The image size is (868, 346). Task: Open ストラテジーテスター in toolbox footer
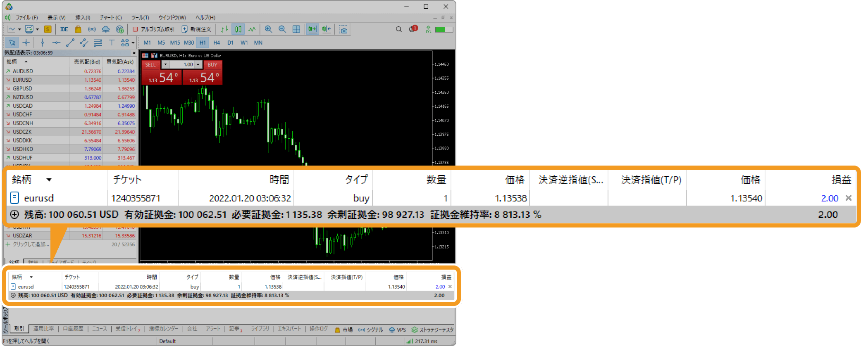pos(432,330)
